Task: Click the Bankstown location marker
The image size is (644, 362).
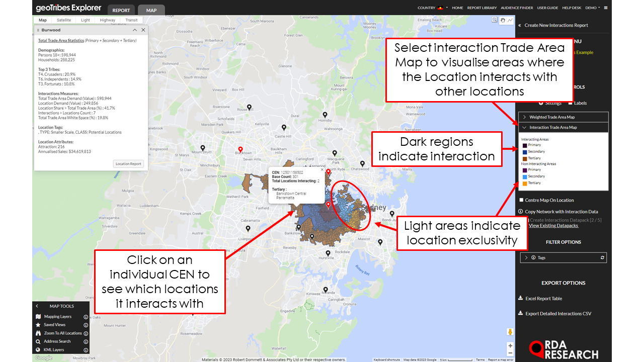Action: pyautogui.click(x=299, y=228)
